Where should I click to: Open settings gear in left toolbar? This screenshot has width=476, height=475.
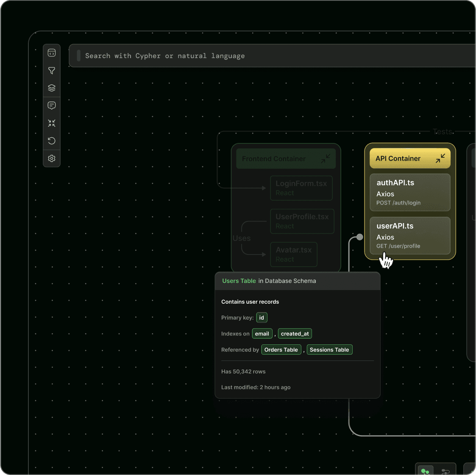(52, 159)
